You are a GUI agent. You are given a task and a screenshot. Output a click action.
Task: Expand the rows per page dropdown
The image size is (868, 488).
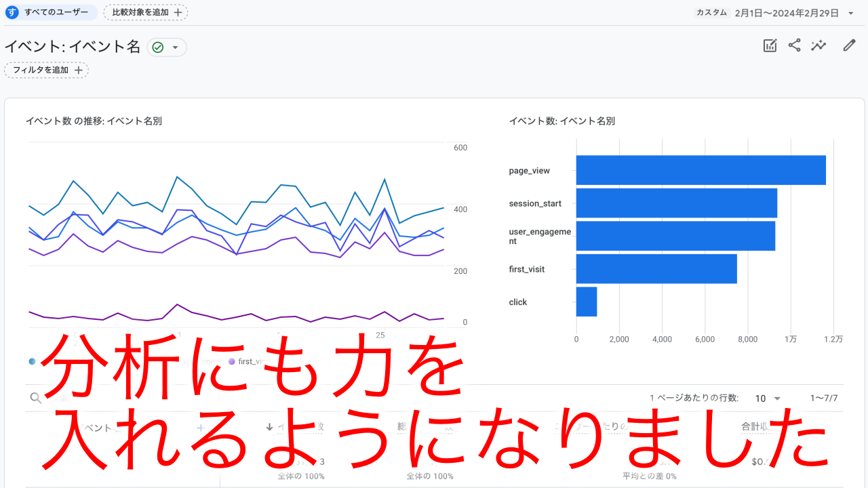point(777,399)
